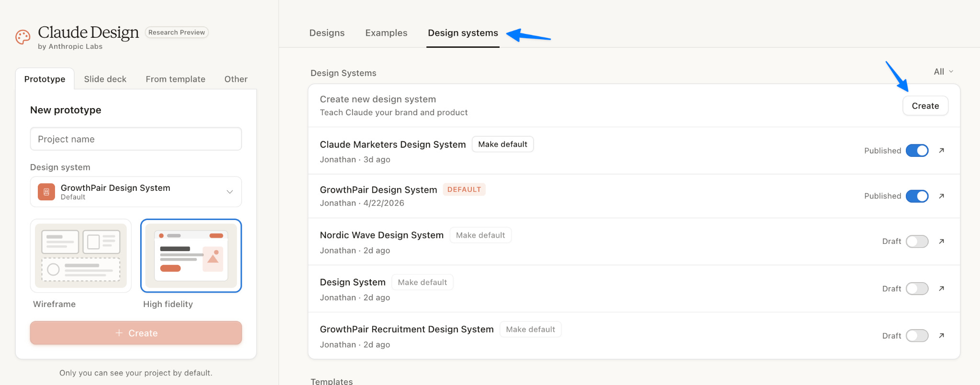This screenshot has width=980, height=385.
Task: Click the 'New prototype' heading
Action: 66,110
